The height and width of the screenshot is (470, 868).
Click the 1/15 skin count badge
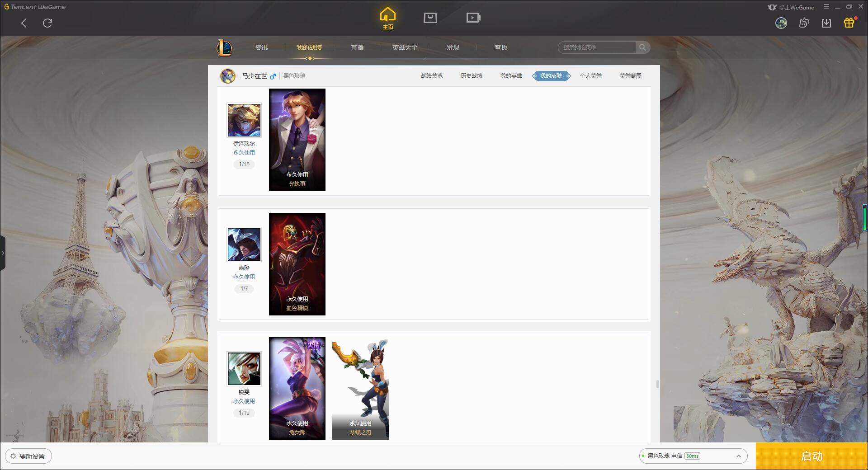point(244,164)
